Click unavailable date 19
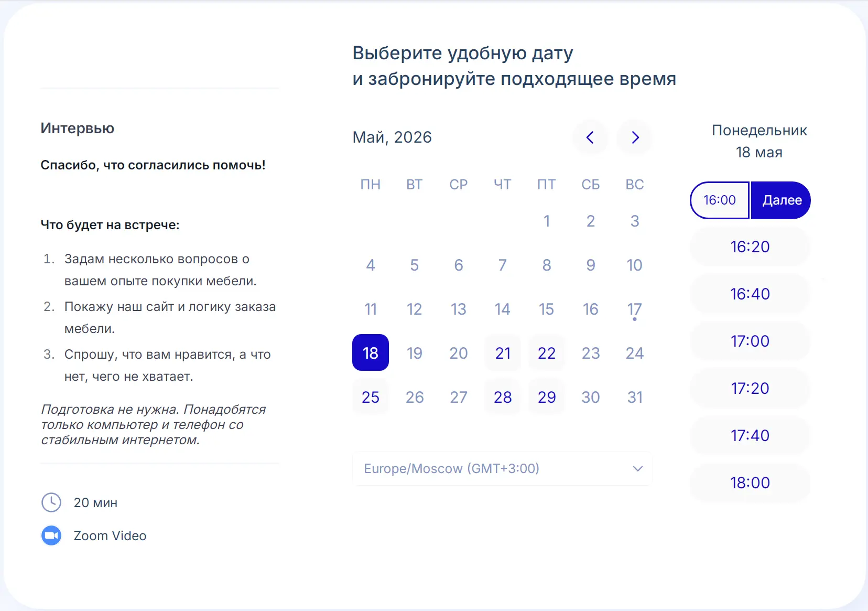The width and height of the screenshot is (868, 611). [x=415, y=353]
